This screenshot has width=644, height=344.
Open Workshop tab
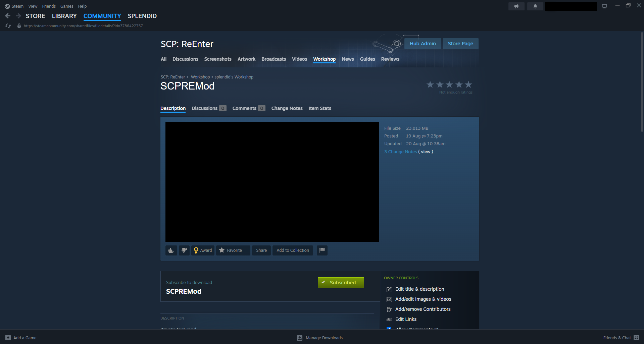325,59
